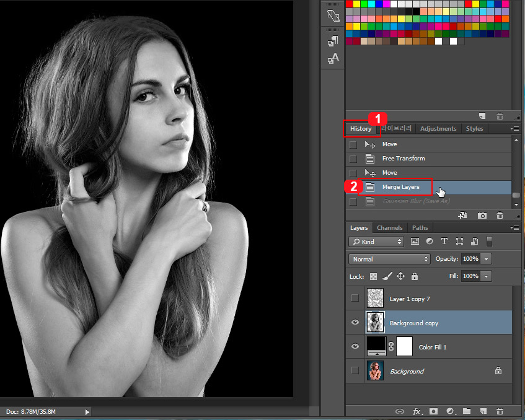Switch to the Channels tab
Viewport: 525px width, 420px height.
389,227
